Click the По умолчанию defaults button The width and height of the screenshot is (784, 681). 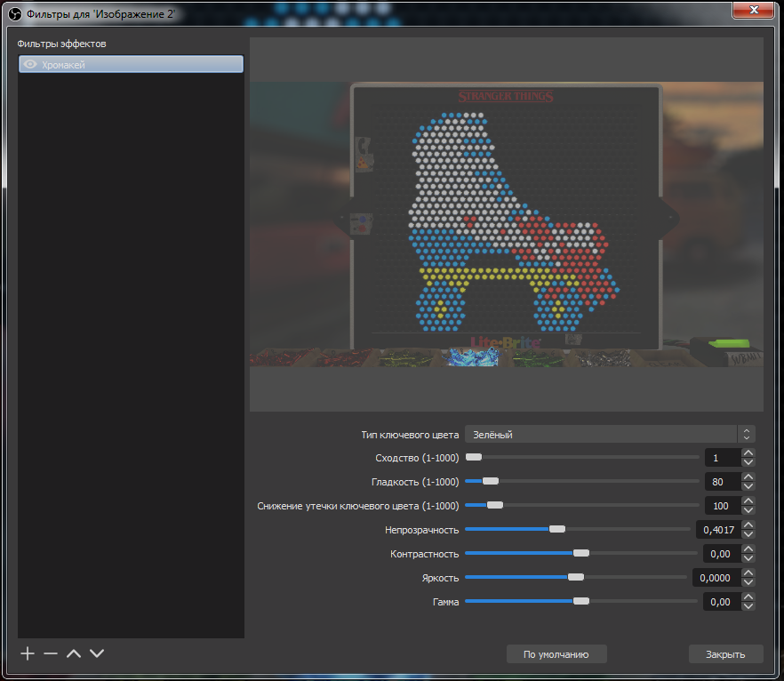click(556, 654)
